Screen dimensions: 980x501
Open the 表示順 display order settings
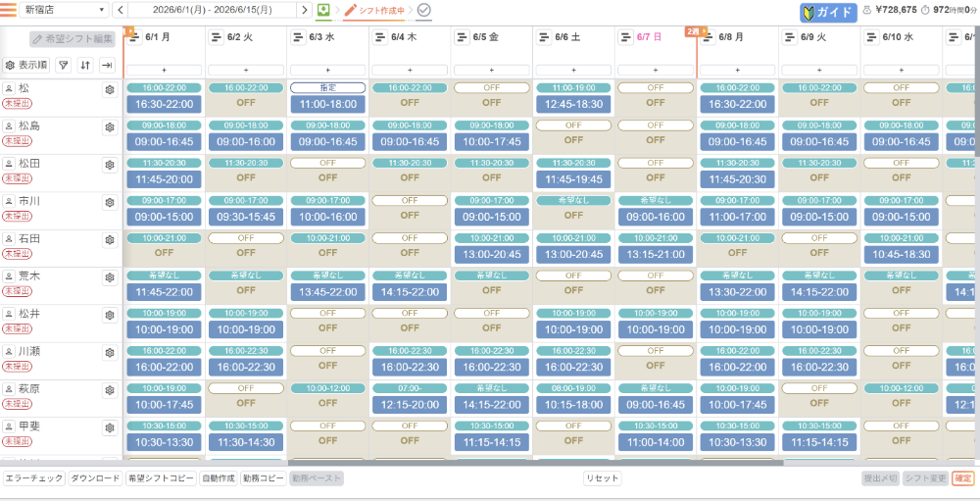click(x=26, y=65)
